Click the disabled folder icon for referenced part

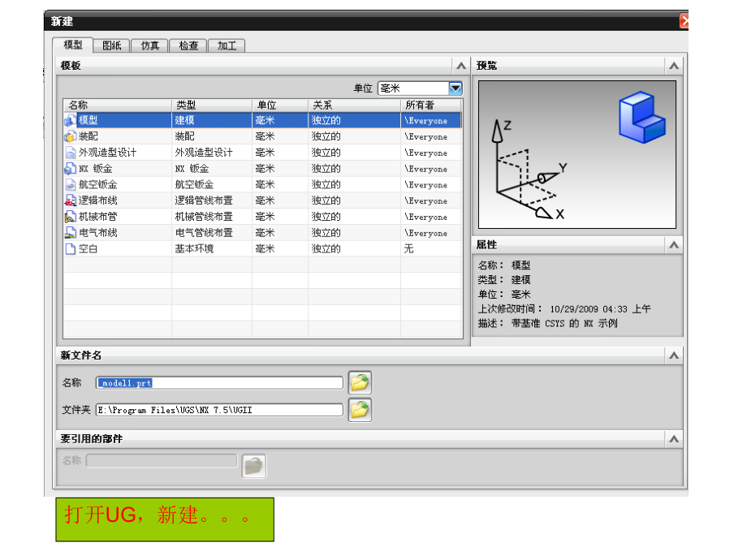[x=254, y=466]
